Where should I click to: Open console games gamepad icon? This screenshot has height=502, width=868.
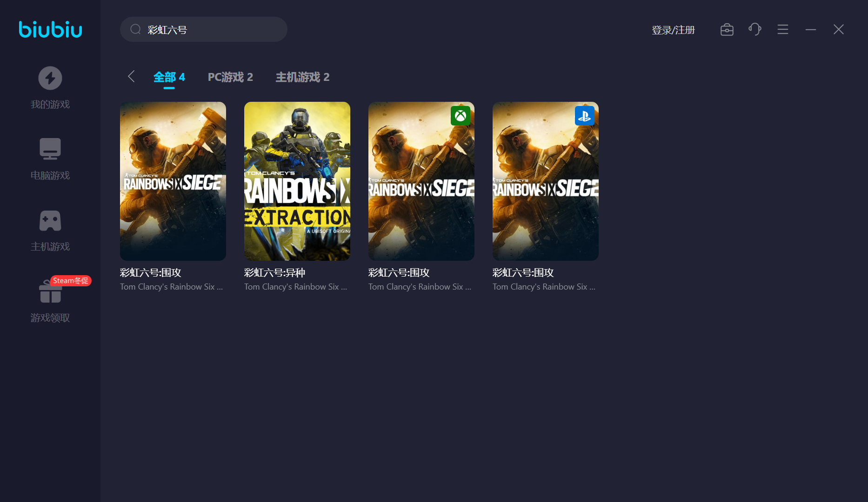[x=50, y=220]
